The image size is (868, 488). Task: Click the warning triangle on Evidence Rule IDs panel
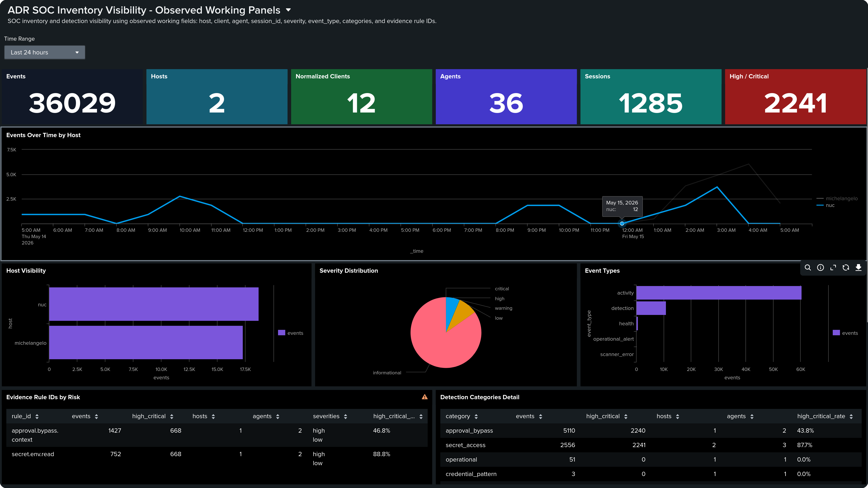click(x=425, y=397)
